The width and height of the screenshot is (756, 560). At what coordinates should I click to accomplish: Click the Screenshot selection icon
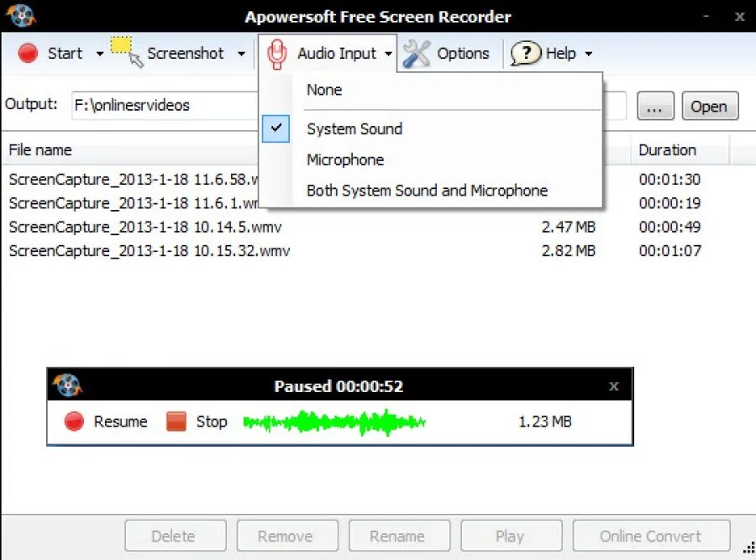tap(127, 52)
